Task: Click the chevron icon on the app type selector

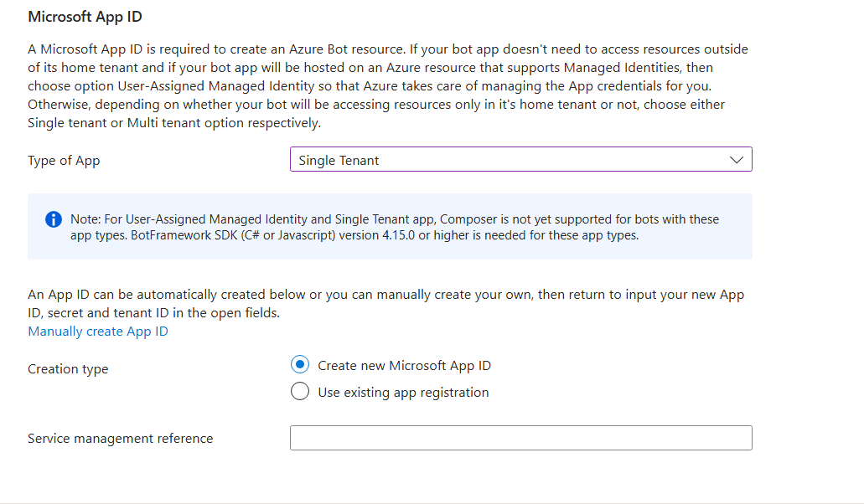Action: (736, 159)
